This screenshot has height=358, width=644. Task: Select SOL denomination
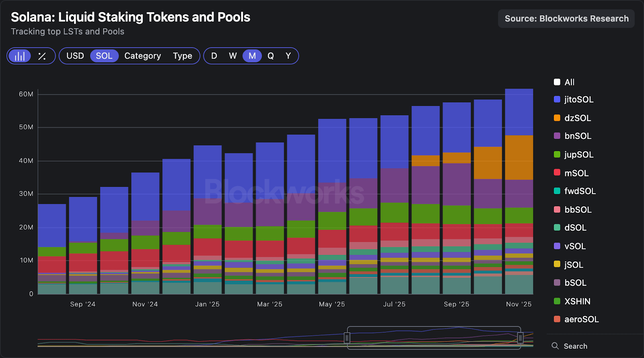tap(104, 56)
